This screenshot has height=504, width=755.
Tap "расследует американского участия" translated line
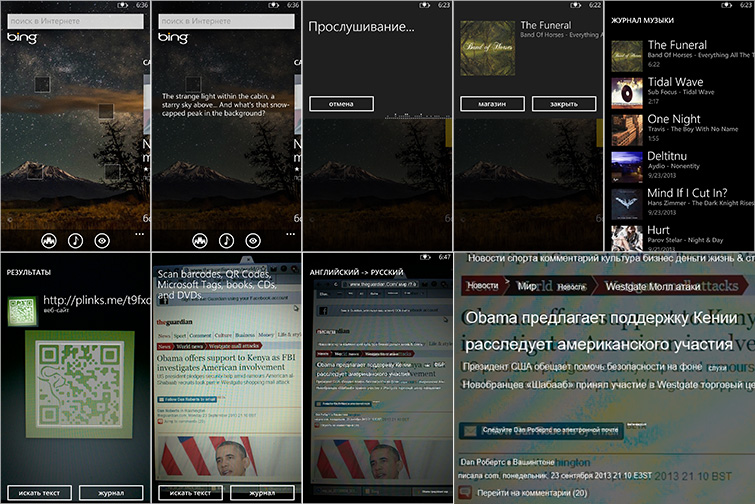[x=599, y=345]
